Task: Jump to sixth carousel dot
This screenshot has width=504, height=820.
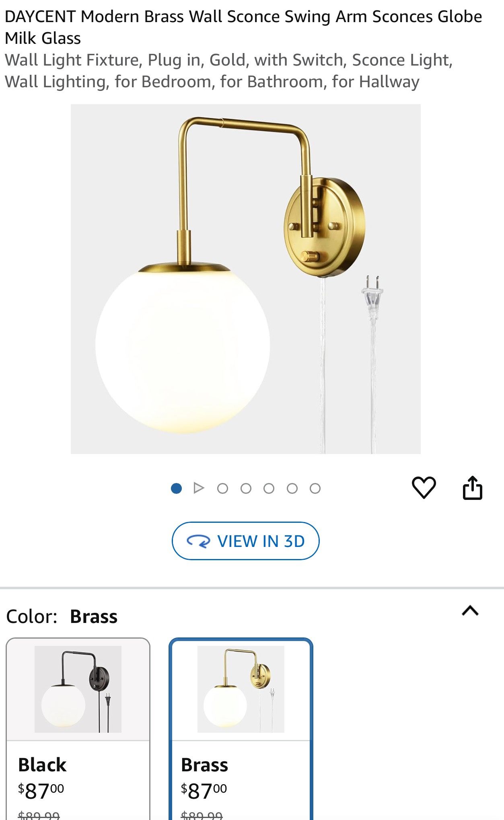Action: pos(292,488)
